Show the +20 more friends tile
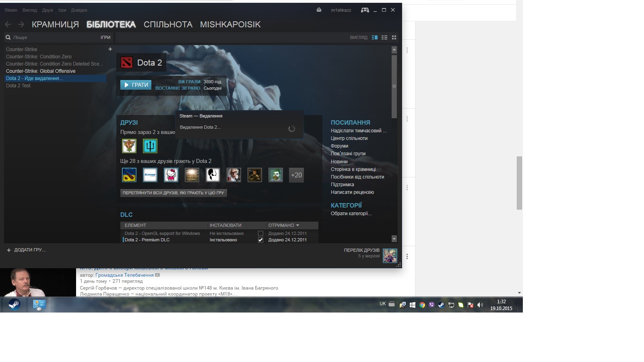 pos(296,175)
